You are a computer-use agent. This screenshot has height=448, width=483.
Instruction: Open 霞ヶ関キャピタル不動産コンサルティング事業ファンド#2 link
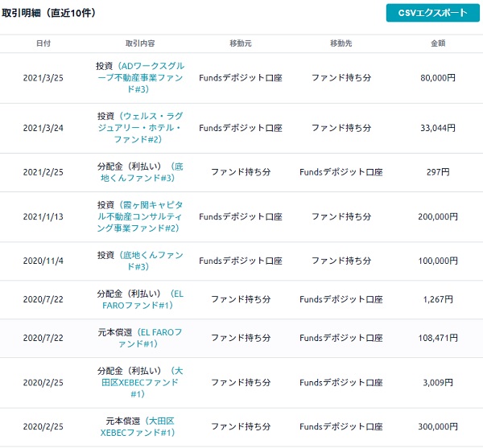tap(140, 216)
